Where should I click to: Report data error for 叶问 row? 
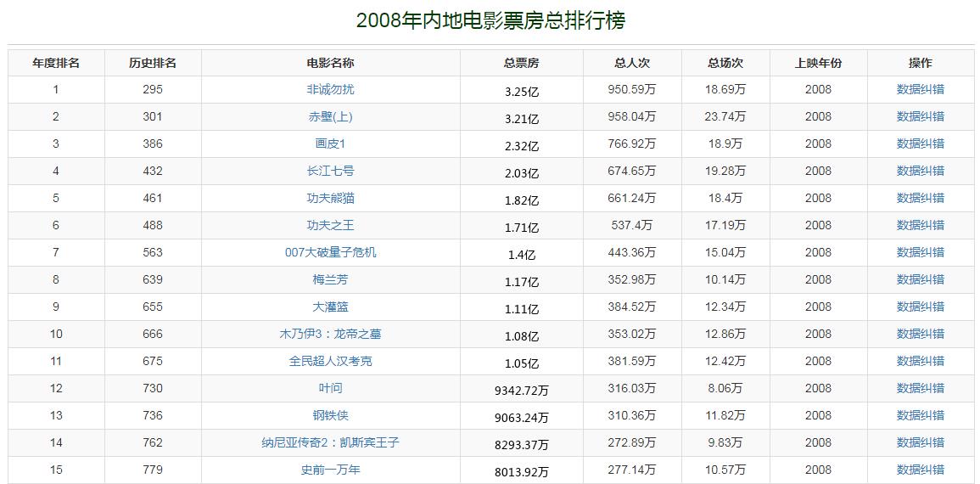point(920,388)
